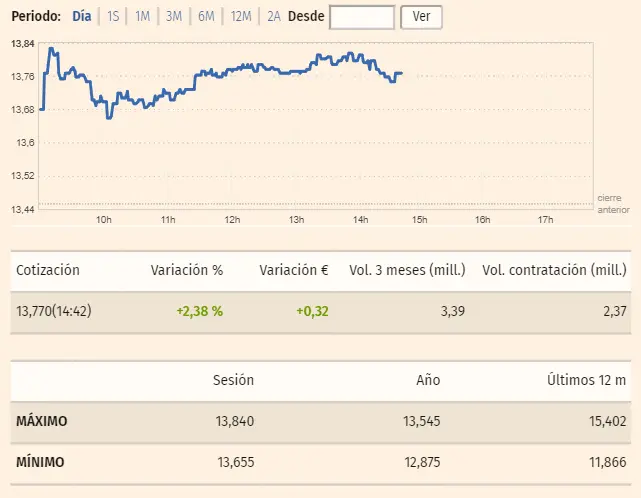The width and height of the screenshot is (641, 498).
Task: Select the 2A period tab
Action: coord(273,17)
